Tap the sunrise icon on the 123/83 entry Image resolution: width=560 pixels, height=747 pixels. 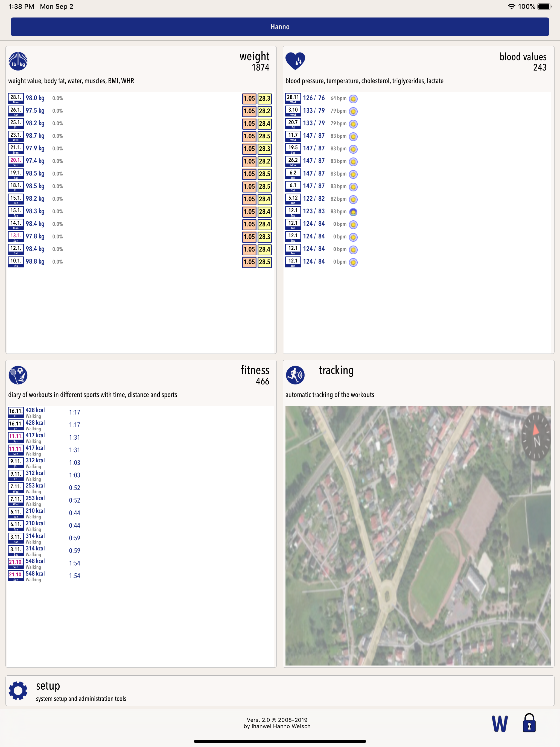point(353,212)
